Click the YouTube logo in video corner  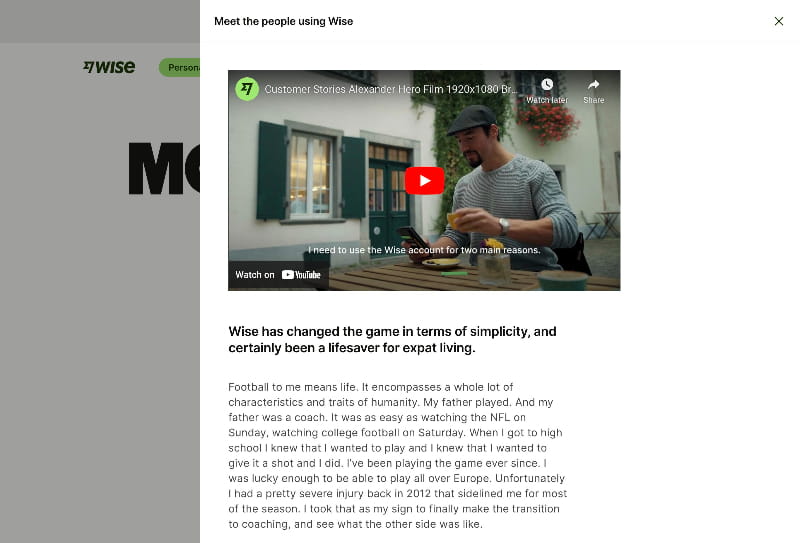tap(301, 275)
